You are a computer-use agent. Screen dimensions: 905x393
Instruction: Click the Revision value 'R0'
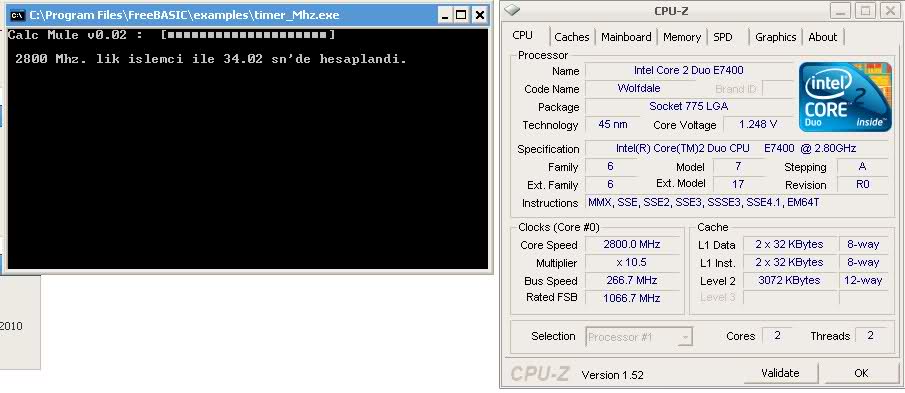point(862,185)
